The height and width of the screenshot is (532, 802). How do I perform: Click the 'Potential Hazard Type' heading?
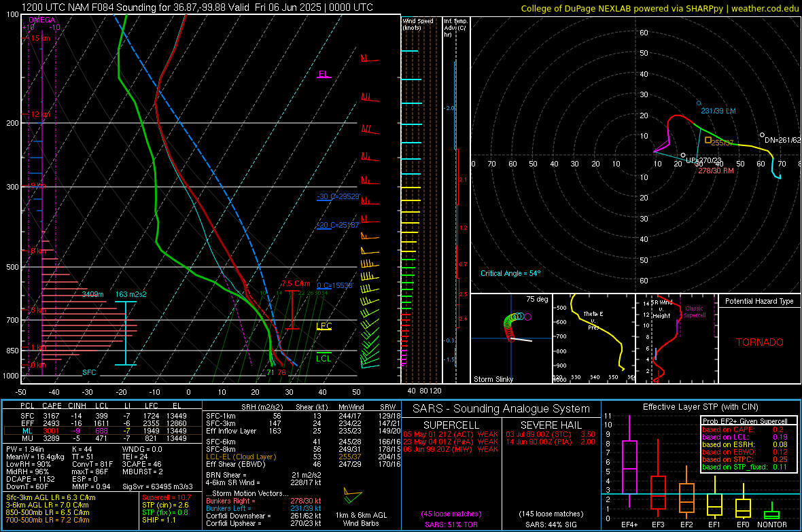point(759,301)
